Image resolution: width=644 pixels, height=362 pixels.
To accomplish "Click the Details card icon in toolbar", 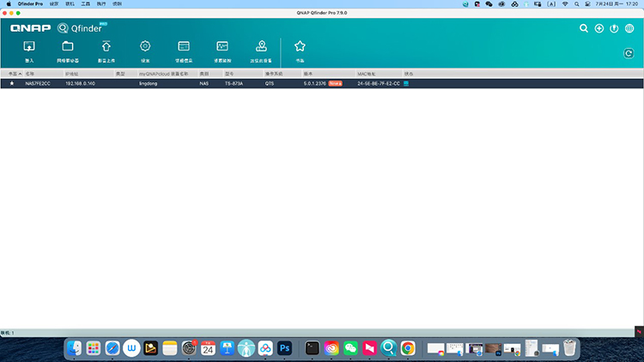I will pyautogui.click(x=184, y=46).
